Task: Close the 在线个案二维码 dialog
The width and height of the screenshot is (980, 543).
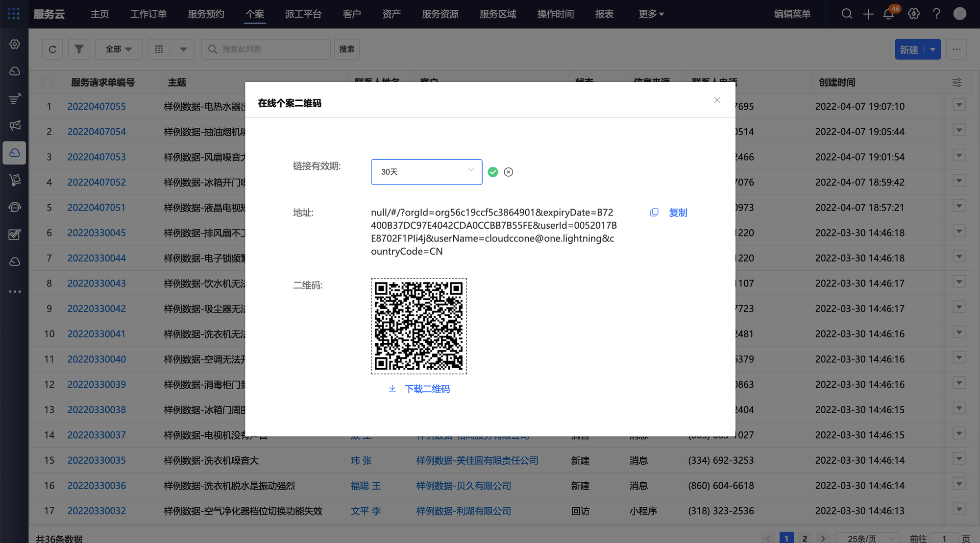Action: tap(717, 100)
